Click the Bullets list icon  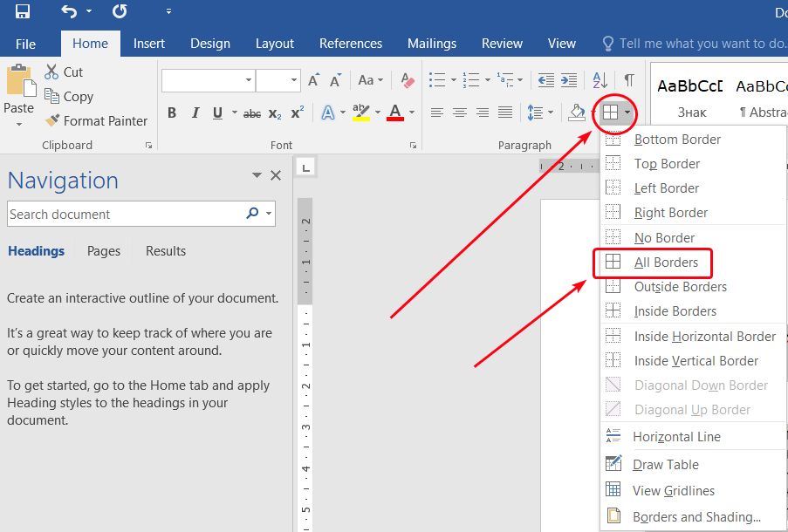pos(437,80)
